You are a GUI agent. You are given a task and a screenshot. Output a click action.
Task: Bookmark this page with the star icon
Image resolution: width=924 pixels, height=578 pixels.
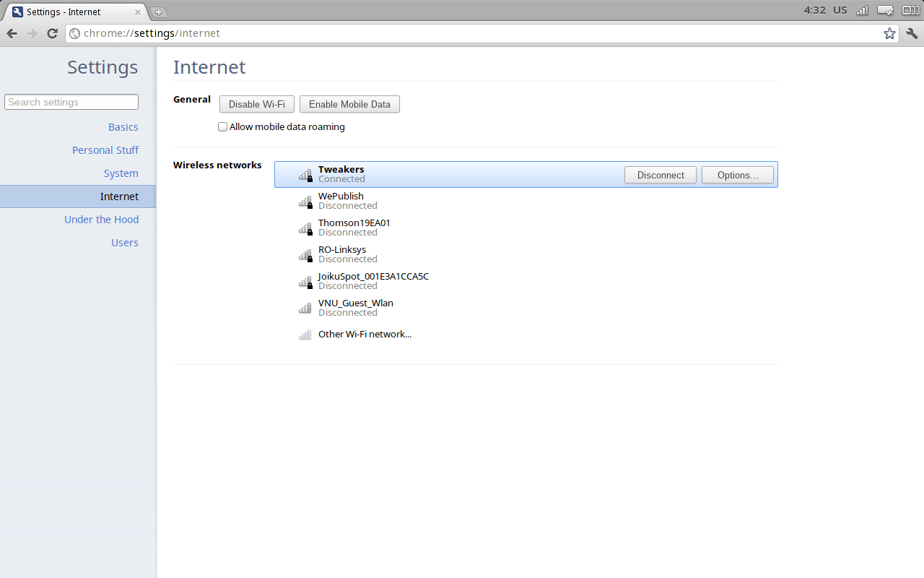889,33
